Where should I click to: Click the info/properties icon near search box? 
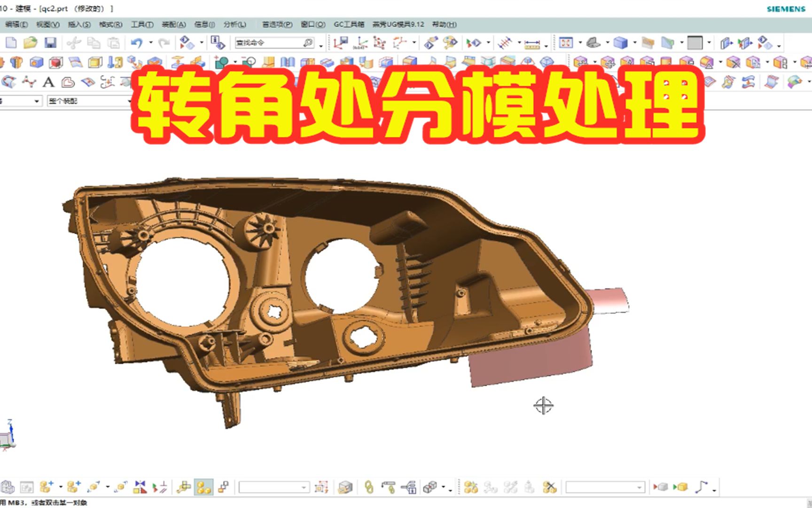coord(218,43)
